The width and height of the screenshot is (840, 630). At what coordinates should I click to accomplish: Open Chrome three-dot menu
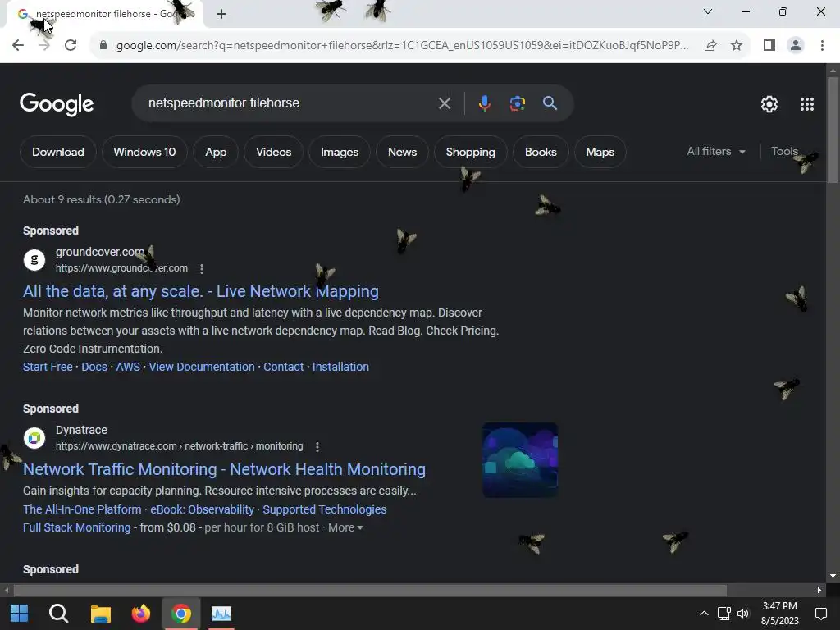822,46
